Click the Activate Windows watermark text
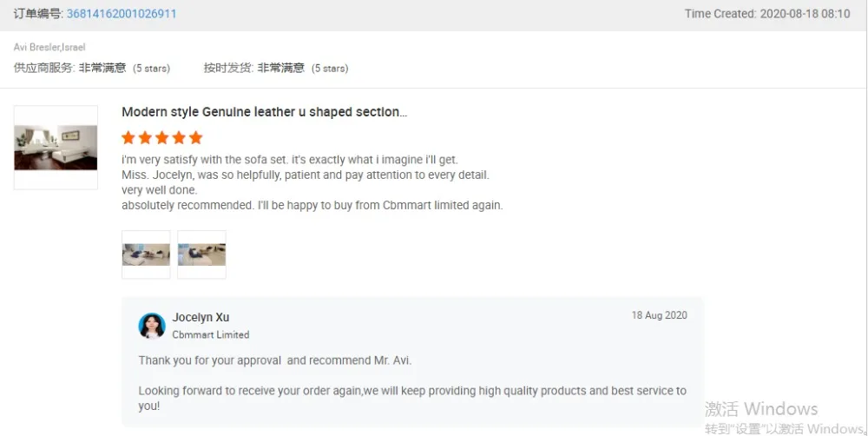Viewport: 868px width, 436px height. (761, 408)
